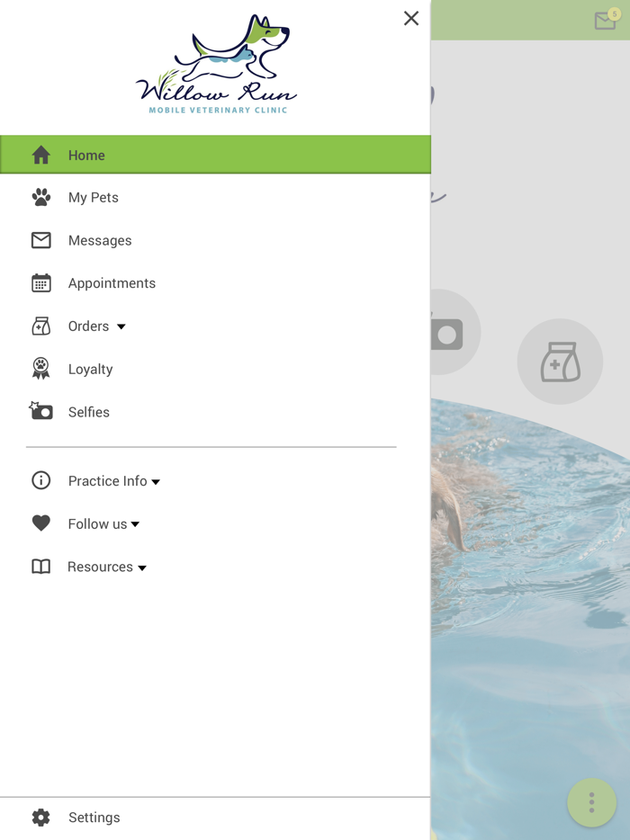Click the envelope icon beside Messages
The image size is (630, 840).
[41, 240]
